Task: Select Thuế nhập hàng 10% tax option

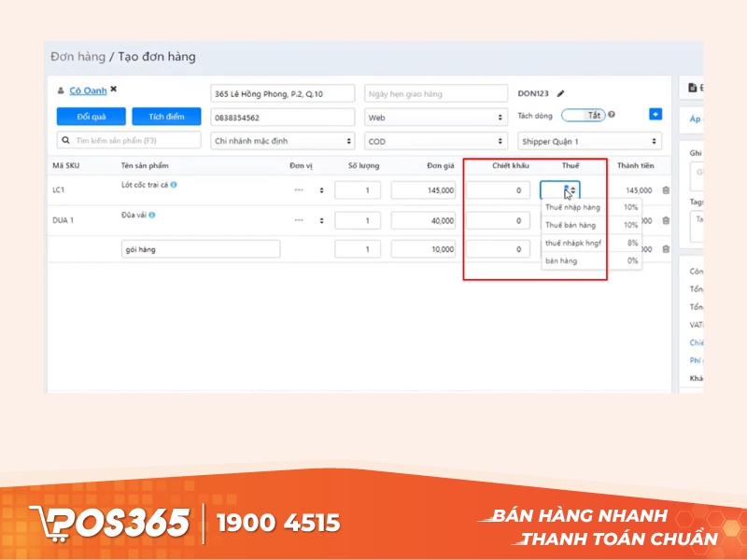Action: 591,207
